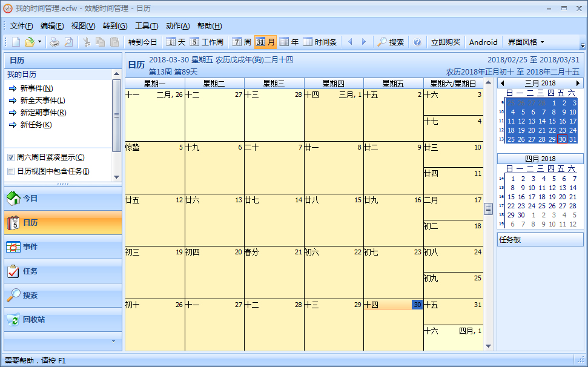
Task: Open the 任务 panel in navigation
Action: pyautogui.click(x=30, y=271)
